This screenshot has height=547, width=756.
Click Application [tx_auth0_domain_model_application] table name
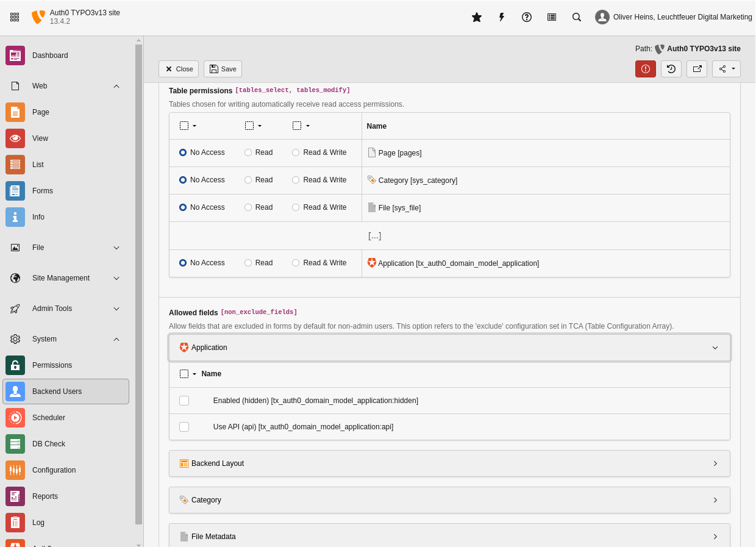tap(458, 263)
